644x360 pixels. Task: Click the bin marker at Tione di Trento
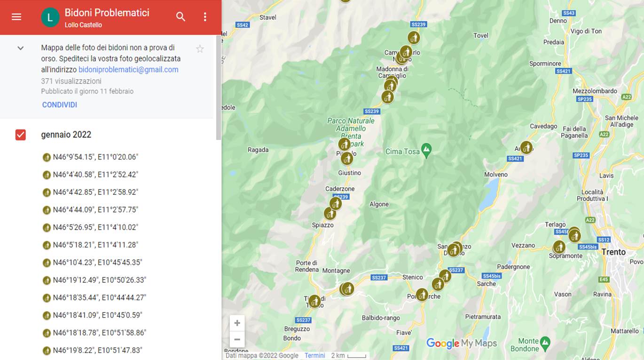[314, 301]
